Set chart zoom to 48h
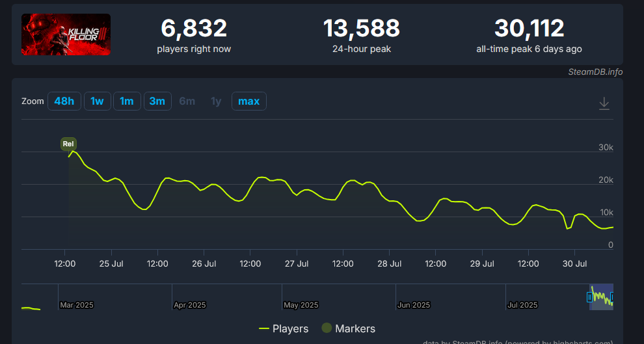Image resolution: width=644 pixels, height=344 pixels. [64, 101]
